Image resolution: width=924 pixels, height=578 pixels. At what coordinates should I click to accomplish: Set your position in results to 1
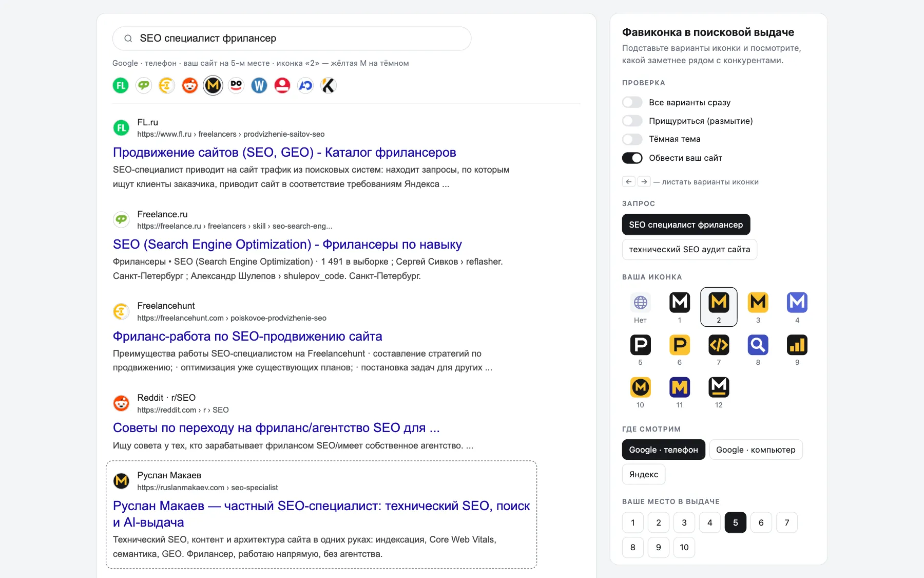(633, 523)
